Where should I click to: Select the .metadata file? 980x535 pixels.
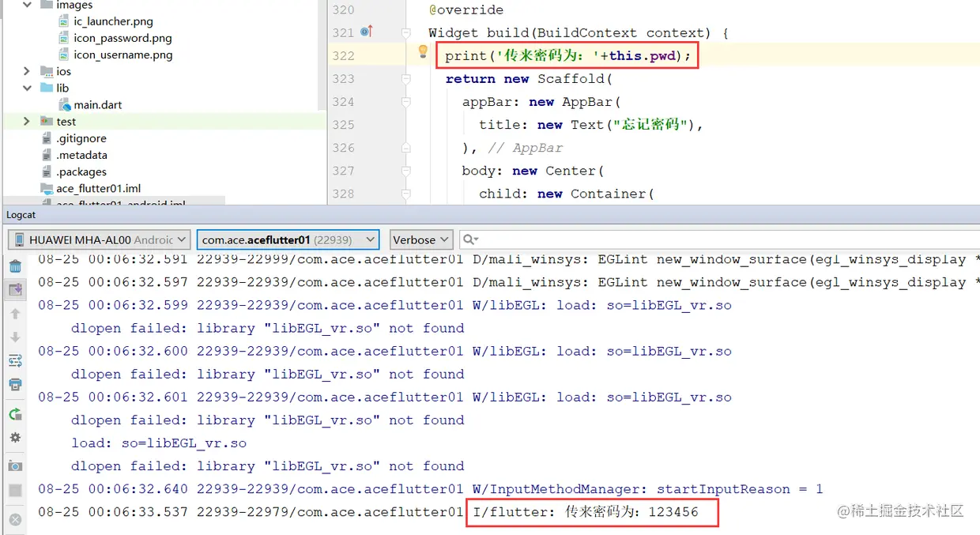(81, 155)
